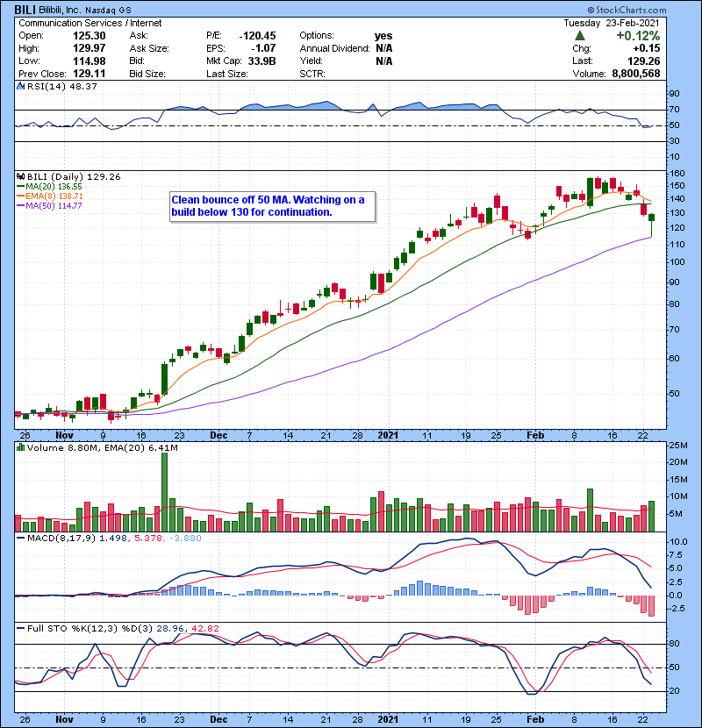Click the last green candlestick near 130
This screenshot has height=728, width=702.
click(x=651, y=225)
